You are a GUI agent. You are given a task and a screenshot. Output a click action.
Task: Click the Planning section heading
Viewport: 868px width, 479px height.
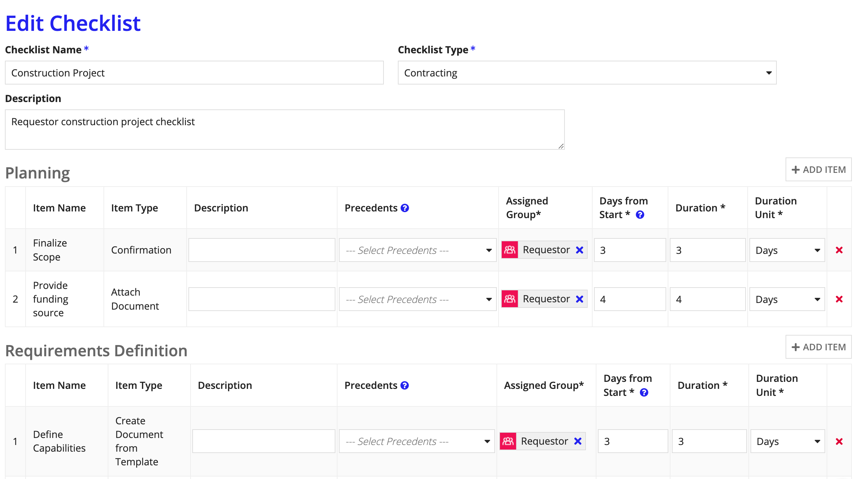point(38,173)
